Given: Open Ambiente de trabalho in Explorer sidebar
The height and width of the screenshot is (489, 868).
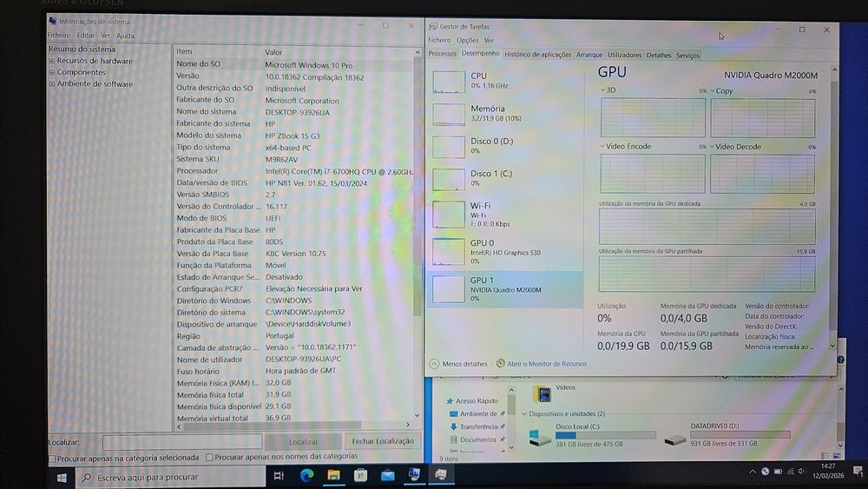Looking at the screenshot, I should 477,413.
